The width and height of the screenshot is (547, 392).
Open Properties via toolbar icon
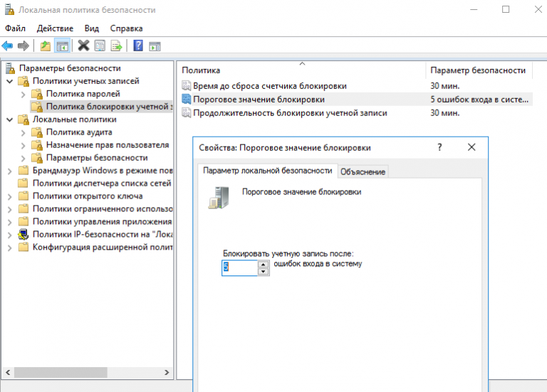coord(100,46)
